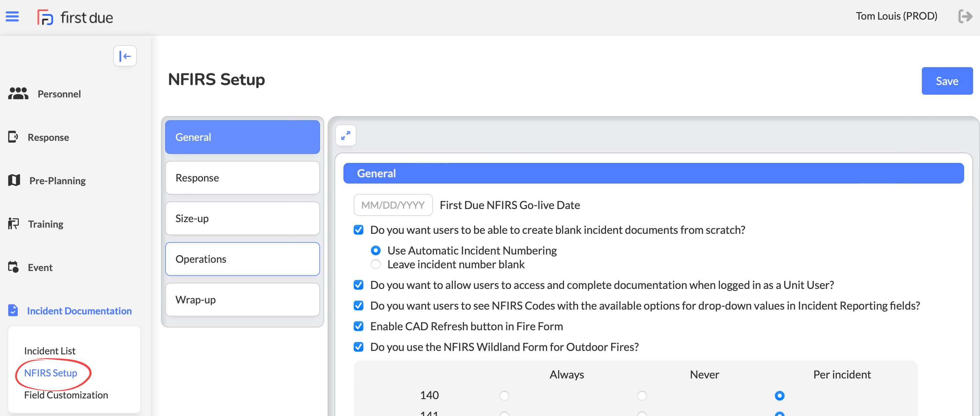Click the Per incident column header
This screenshot has width=980, height=416.
tap(842, 374)
